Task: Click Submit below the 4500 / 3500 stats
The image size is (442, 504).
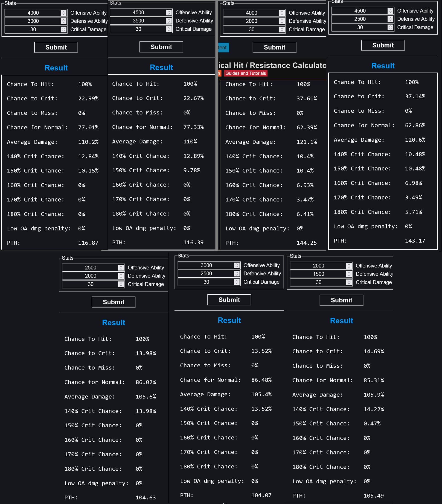Action: pyautogui.click(x=161, y=47)
